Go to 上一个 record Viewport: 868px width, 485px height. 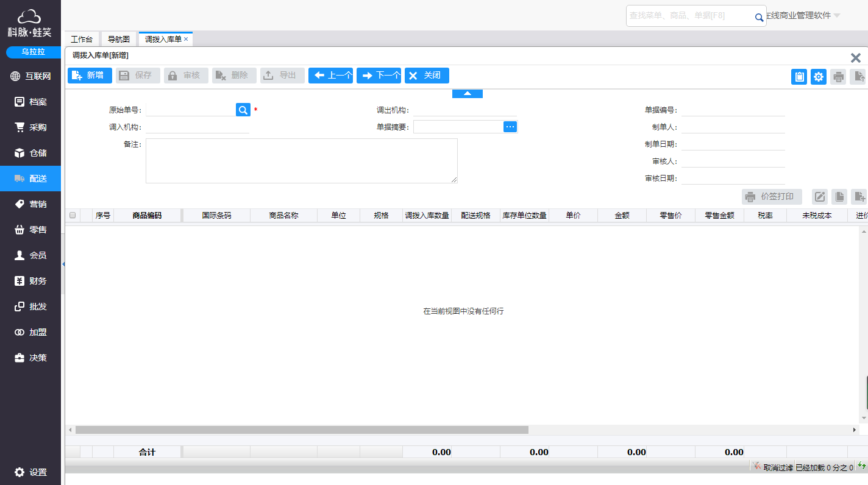pyautogui.click(x=330, y=76)
